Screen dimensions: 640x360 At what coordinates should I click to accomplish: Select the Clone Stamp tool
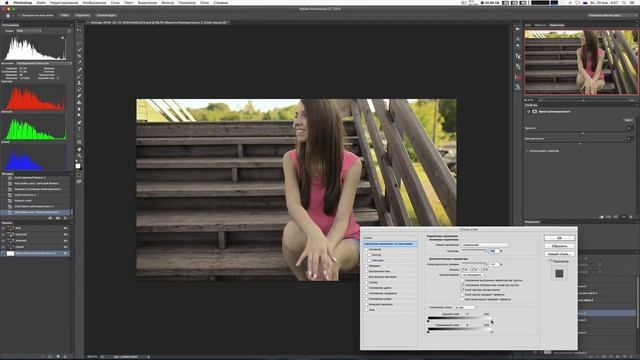point(79,82)
